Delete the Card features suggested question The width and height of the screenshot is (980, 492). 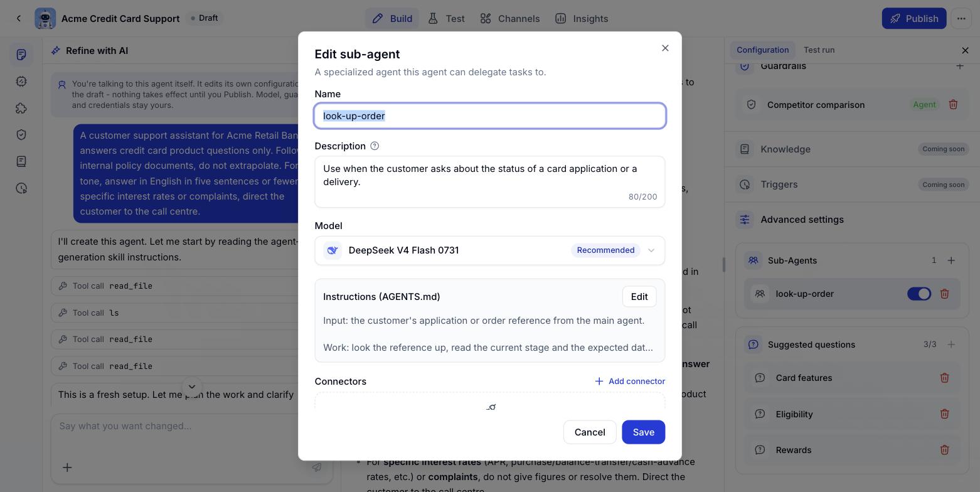[944, 378]
